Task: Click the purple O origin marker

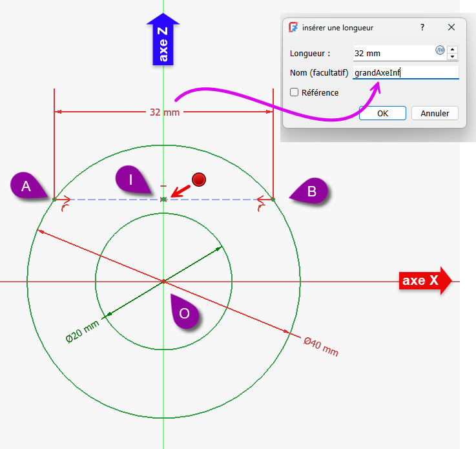Action: pyautogui.click(x=185, y=313)
